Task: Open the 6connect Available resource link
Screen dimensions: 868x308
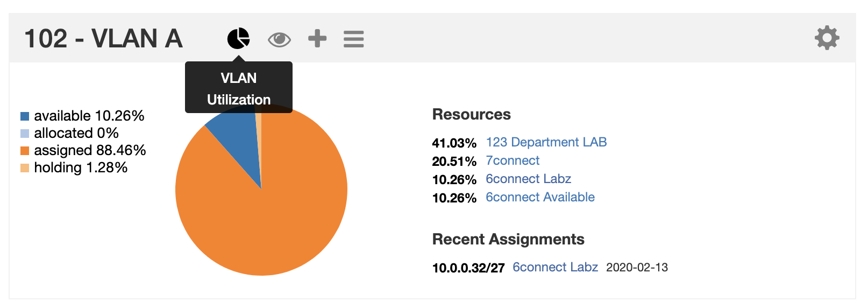Action: point(540,197)
